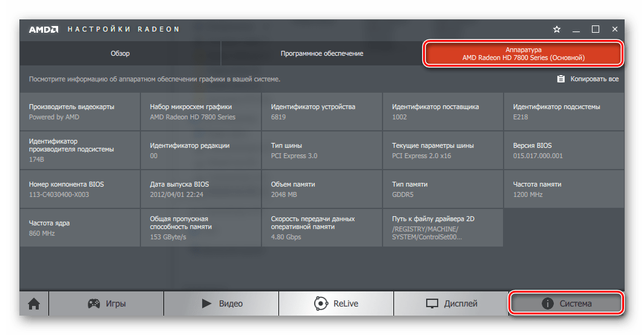Switch to Программное обеспечение tab

click(322, 53)
